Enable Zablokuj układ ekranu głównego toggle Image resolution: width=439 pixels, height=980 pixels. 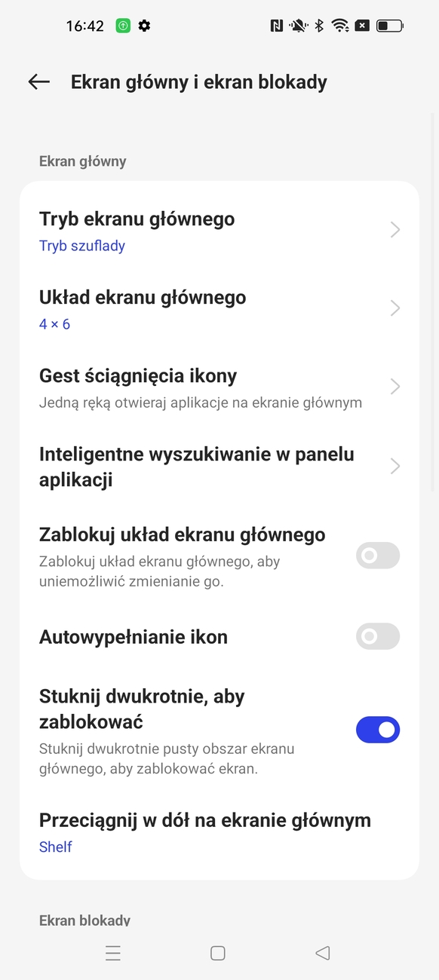tap(378, 556)
